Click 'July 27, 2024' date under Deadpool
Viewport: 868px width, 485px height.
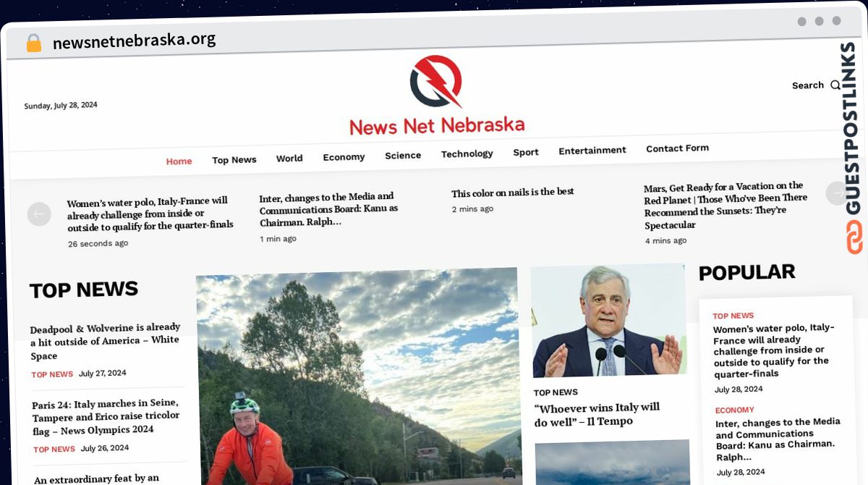point(103,374)
